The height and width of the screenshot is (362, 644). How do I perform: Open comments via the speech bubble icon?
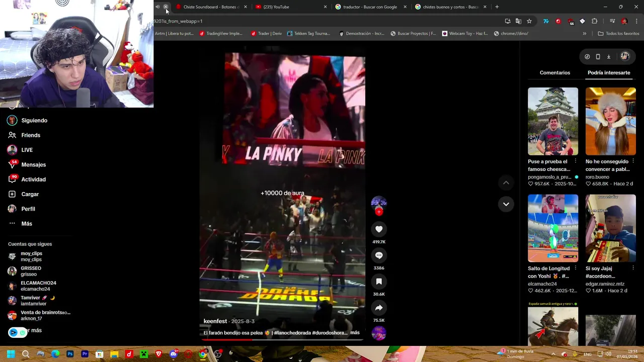(379, 255)
